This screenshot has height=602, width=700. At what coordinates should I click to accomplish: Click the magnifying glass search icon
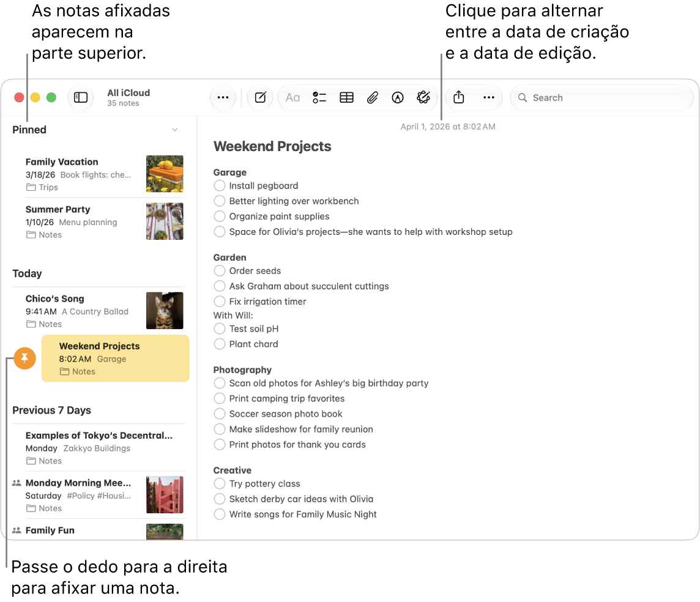tap(523, 97)
